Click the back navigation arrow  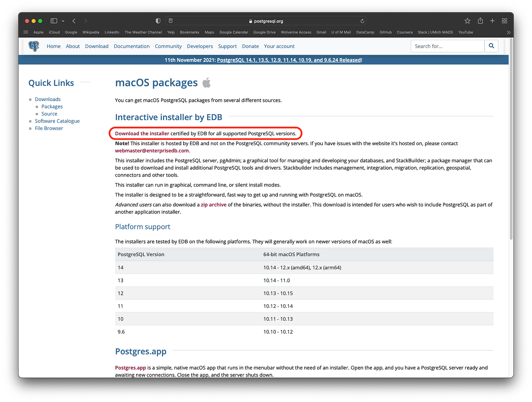click(x=74, y=21)
